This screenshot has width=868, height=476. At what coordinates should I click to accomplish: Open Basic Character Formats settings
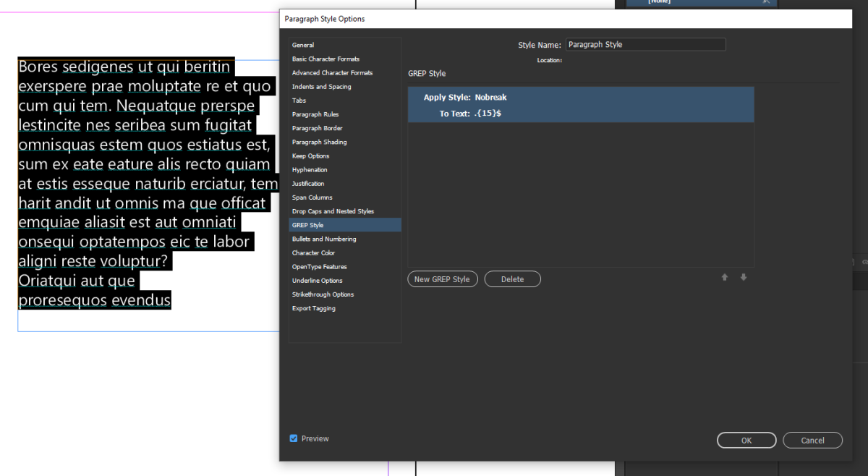coord(325,59)
